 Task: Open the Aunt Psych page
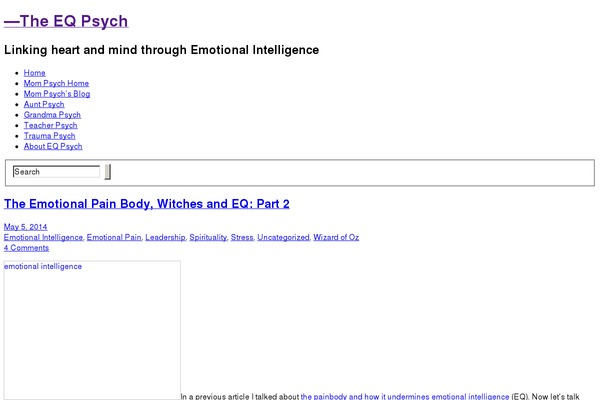tap(44, 104)
